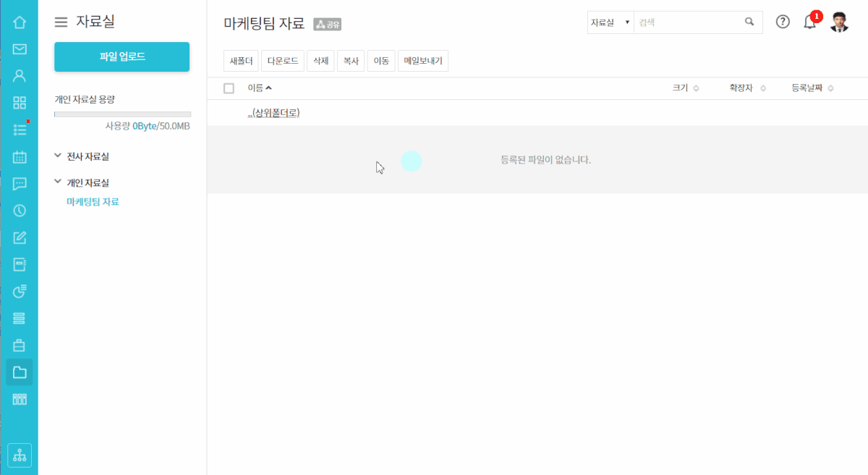Collapse the 개인 자료실 tree section

[x=59, y=182]
